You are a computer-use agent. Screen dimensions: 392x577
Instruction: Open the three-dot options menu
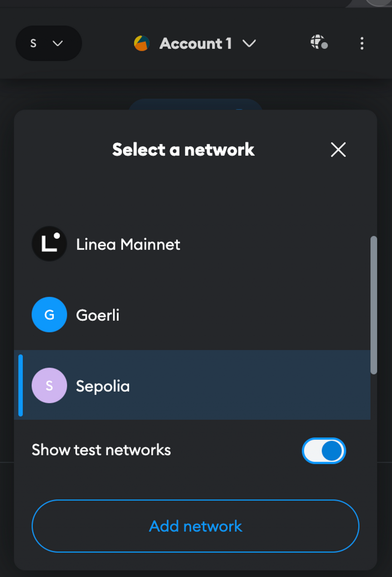click(362, 43)
